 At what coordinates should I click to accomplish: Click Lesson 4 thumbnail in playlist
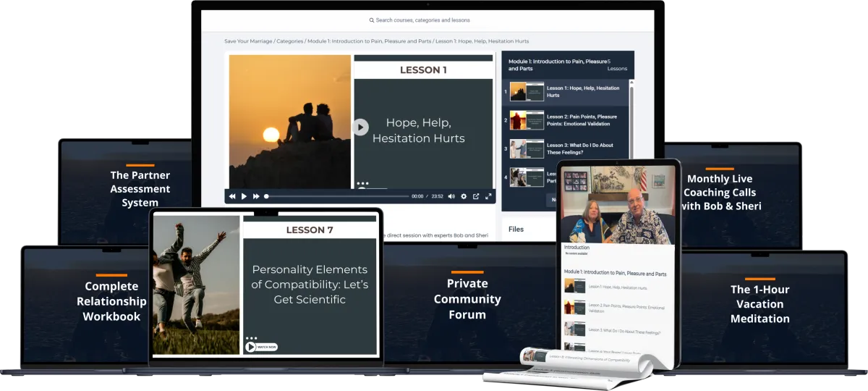pyautogui.click(x=527, y=177)
